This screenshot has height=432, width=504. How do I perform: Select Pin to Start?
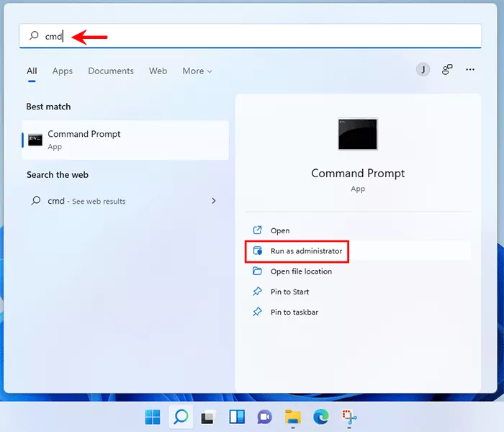point(358,292)
